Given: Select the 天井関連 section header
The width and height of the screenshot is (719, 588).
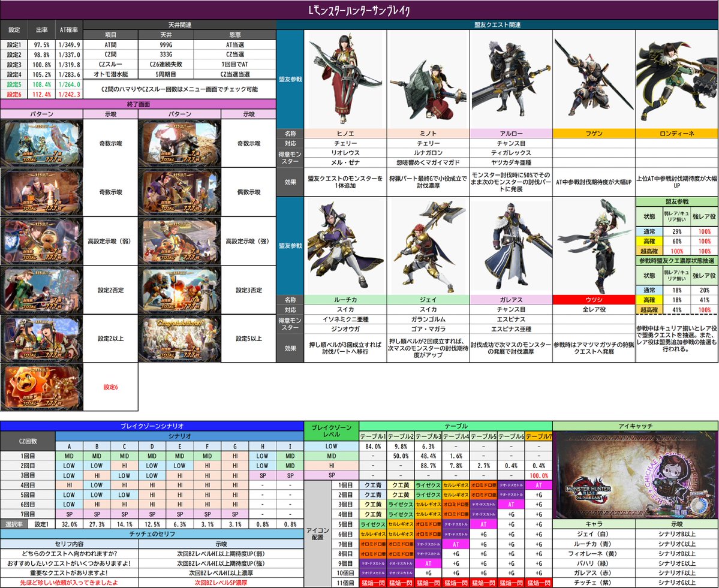Looking at the screenshot, I should tap(180, 25).
